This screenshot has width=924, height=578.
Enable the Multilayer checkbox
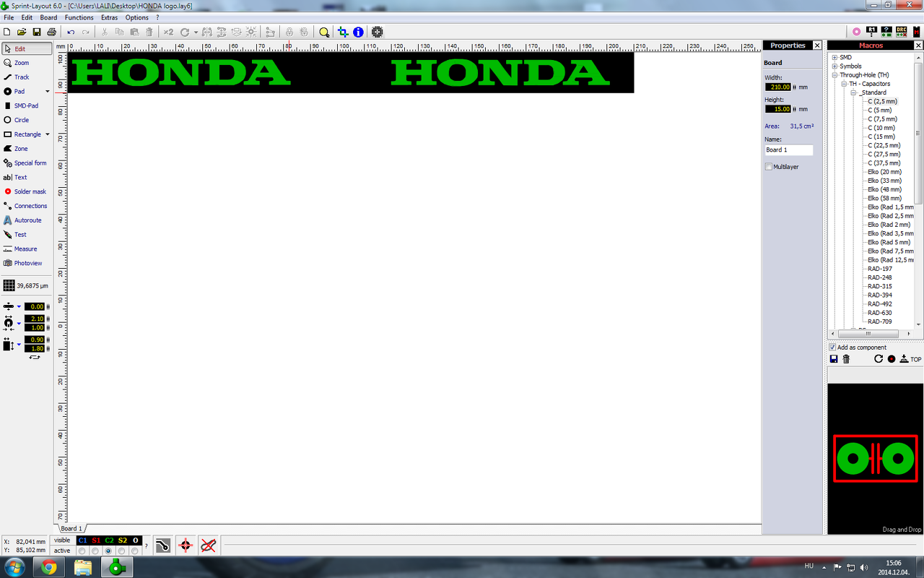pyautogui.click(x=769, y=167)
